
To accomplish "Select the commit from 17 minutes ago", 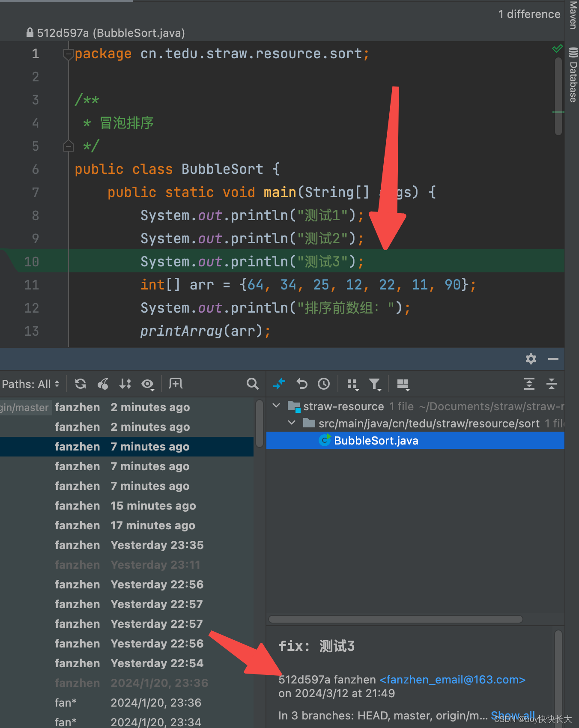I will (127, 525).
